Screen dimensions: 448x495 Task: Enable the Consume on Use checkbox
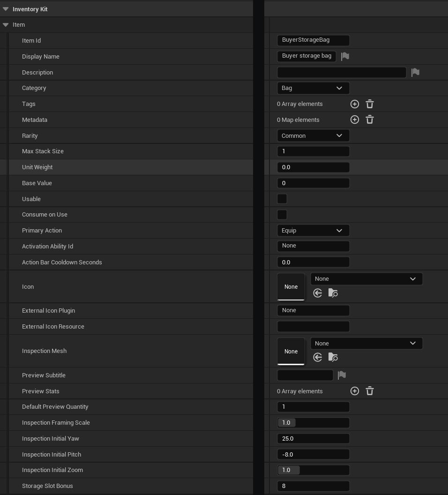pyautogui.click(x=282, y=215)
